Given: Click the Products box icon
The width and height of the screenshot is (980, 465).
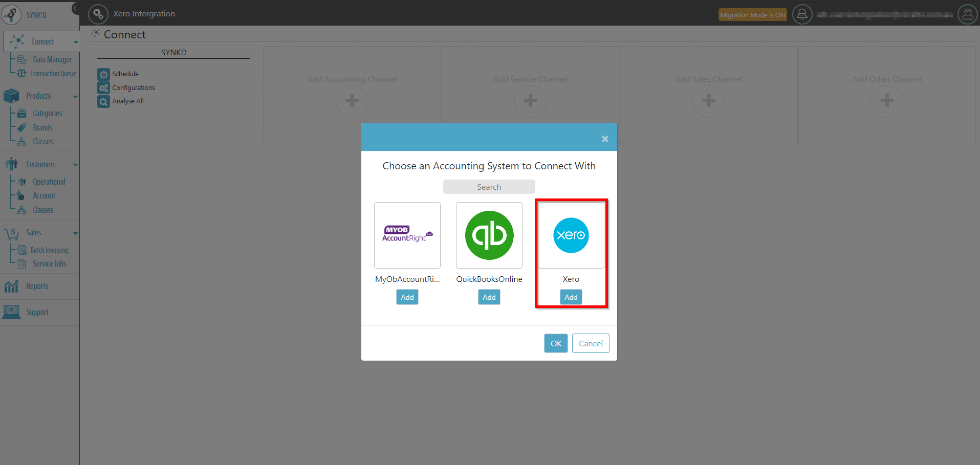Looking at the screenshot, I should pos(11,96).
